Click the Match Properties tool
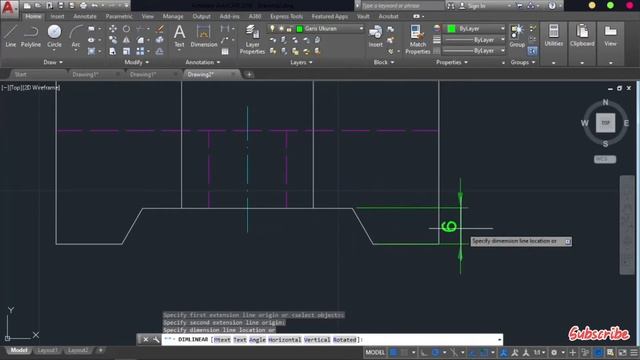Image resolution: width=640 pixels, height=360 pixels. [417, 40]
